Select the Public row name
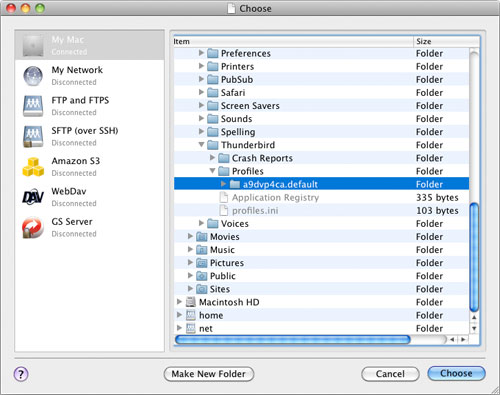Image resolution: width=500 pixels, height=395 pixels. click(223, 276)
